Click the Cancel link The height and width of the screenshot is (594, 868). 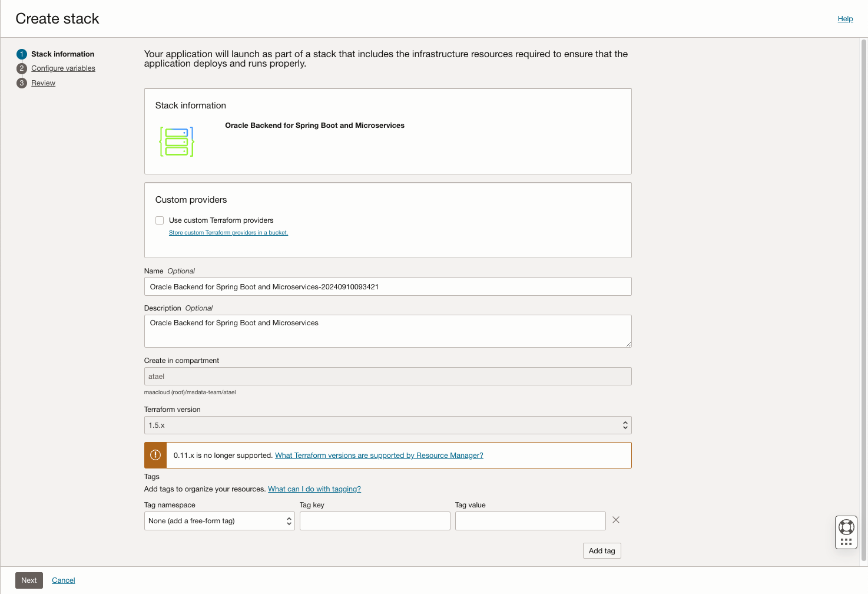pyautogui.click(x=63, y=580)
